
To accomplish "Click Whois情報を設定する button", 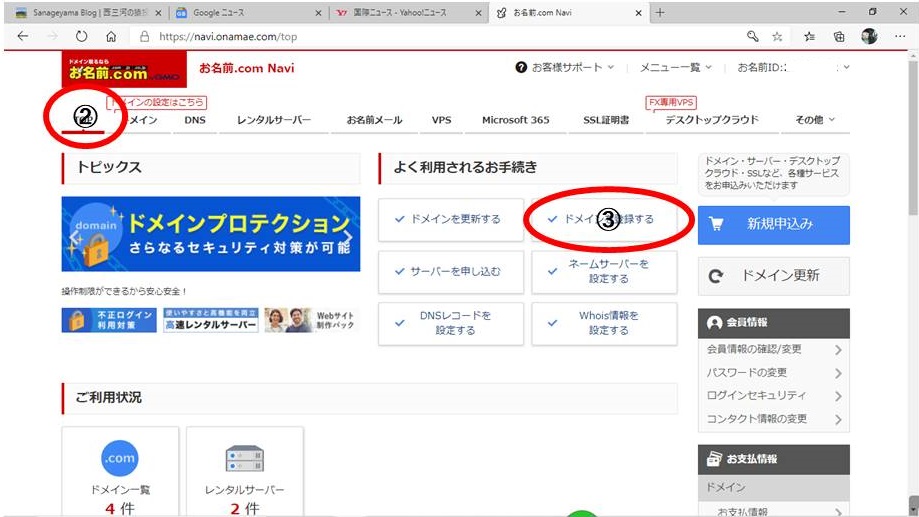I will coord(604,323).
